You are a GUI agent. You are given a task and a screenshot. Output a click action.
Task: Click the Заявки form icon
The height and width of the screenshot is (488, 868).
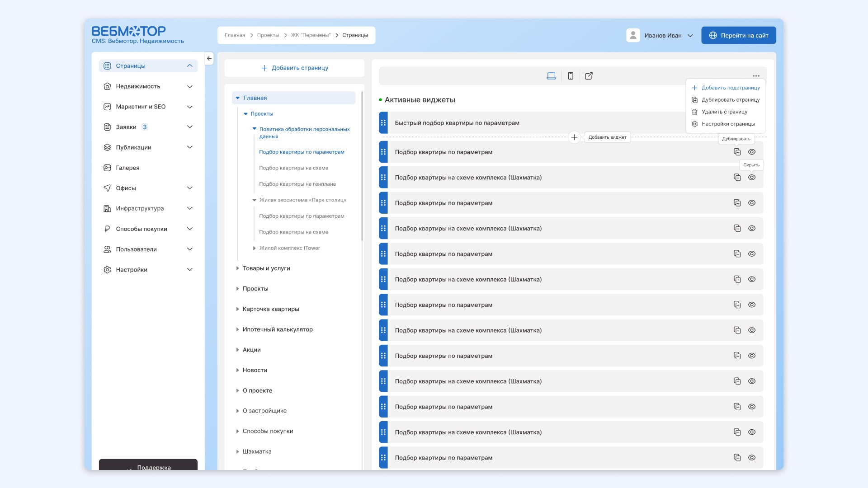coord(107,127)
